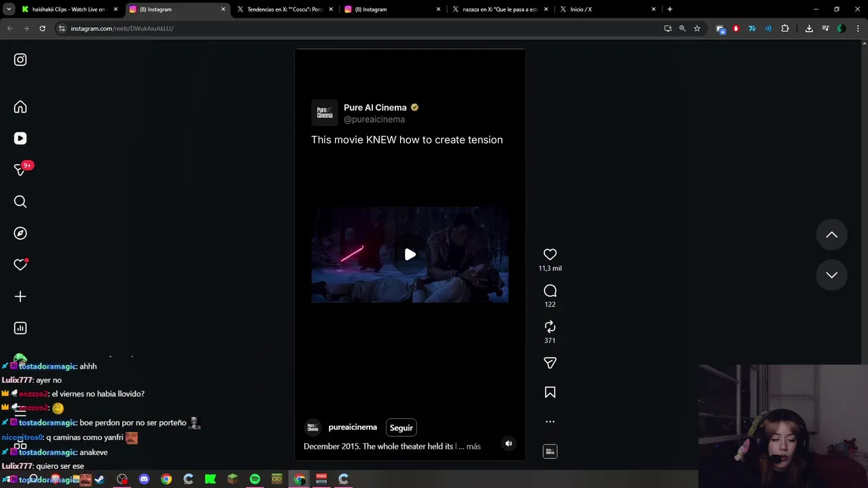Go to the next reel with the down chevron
This screenshot has height=488, width=868.
click(x=831, y=275)
